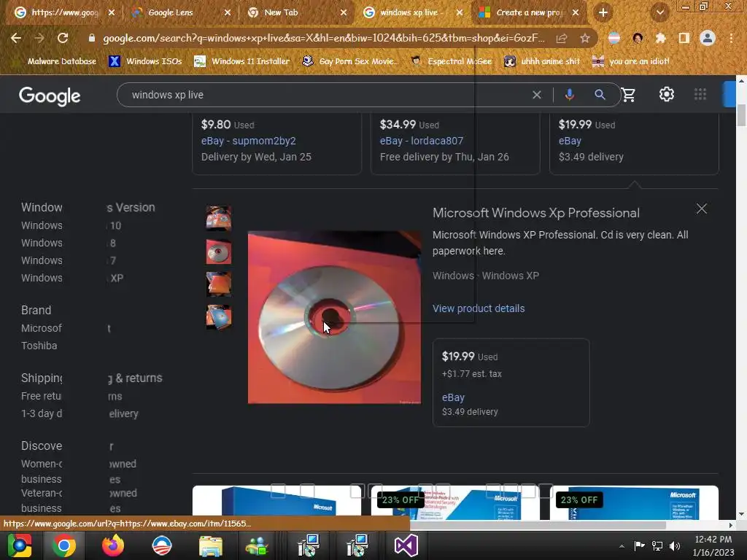Close the Google Lens tab

[x=228, y=12]
